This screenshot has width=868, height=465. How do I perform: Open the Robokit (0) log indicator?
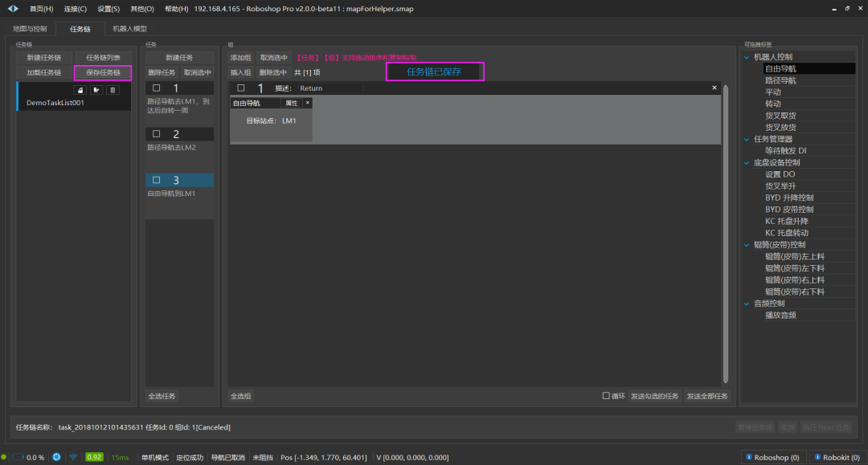click(x=837, y=457)
